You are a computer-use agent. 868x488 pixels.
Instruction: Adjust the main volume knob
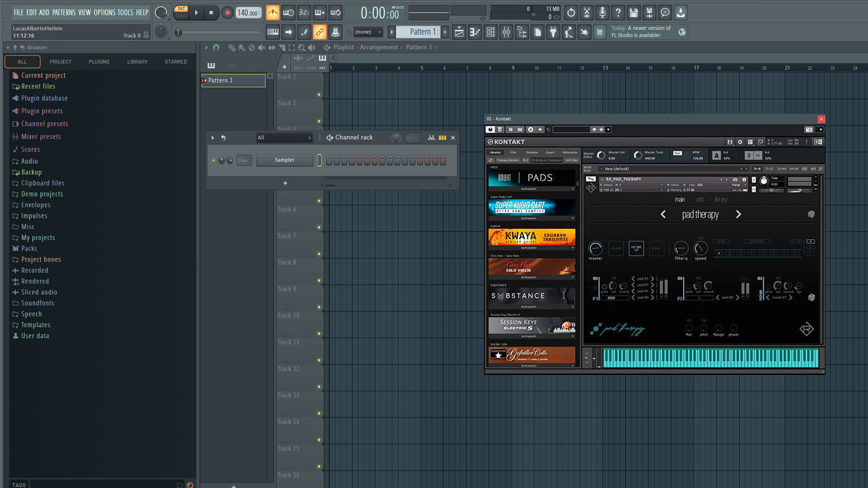point(161,13)
